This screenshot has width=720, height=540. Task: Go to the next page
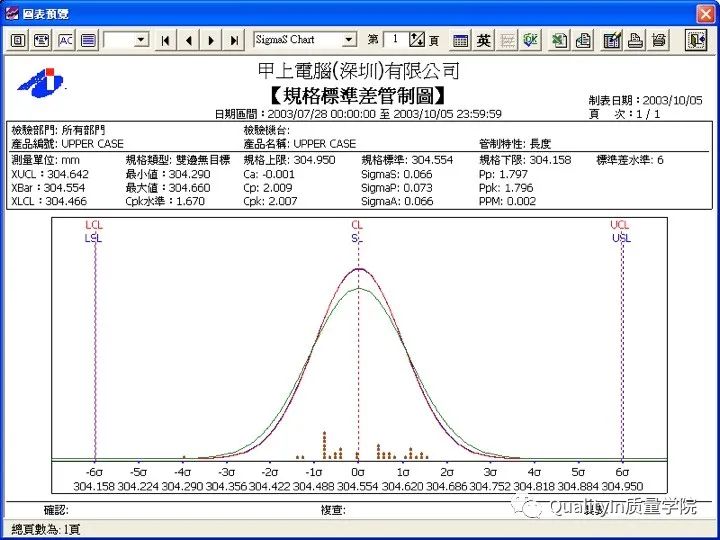(211, 40)
